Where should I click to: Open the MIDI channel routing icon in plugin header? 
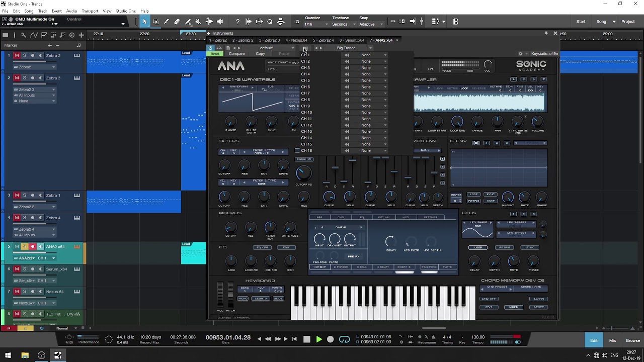[x=305, y=48]
